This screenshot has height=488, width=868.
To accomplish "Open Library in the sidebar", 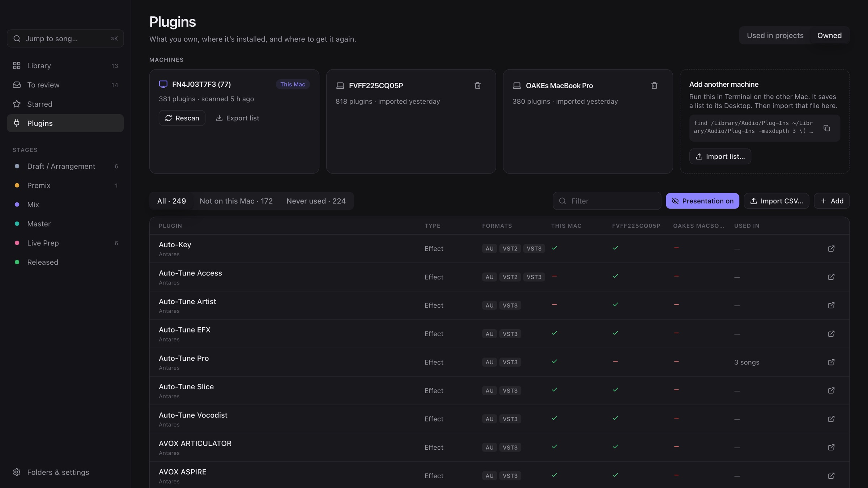I will point(65,66).
